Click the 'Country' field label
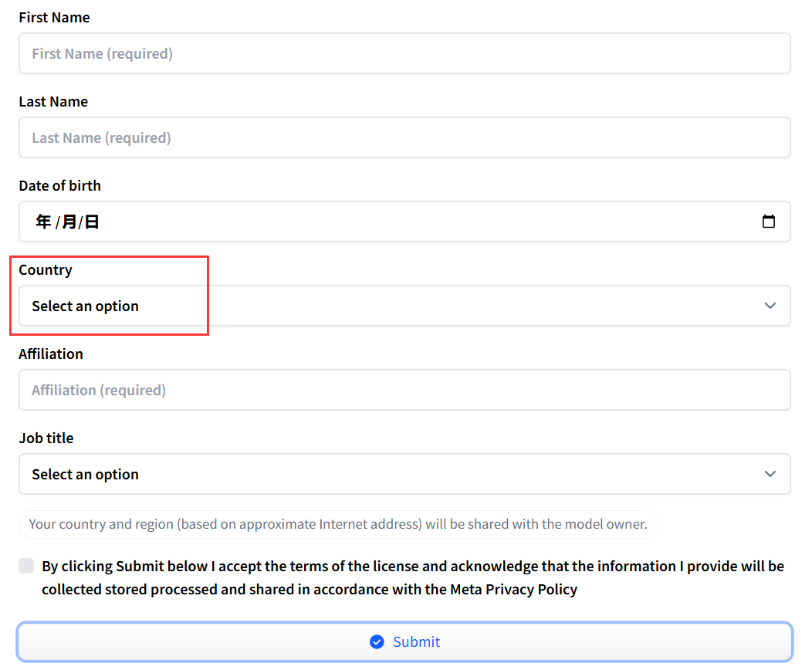The height and width of the screenshot is (670, 812). point(46,269)
